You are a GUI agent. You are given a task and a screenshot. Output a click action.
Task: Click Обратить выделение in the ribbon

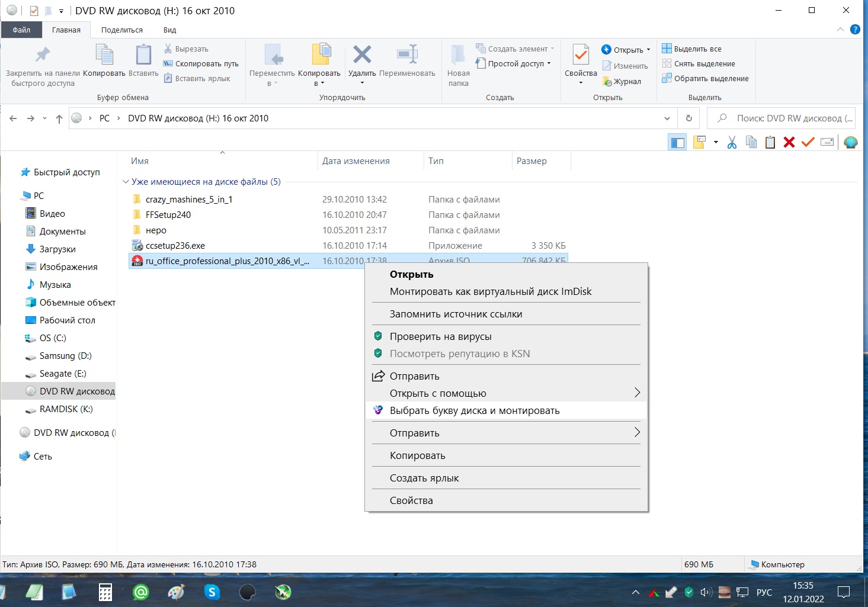tap(705, 78)
